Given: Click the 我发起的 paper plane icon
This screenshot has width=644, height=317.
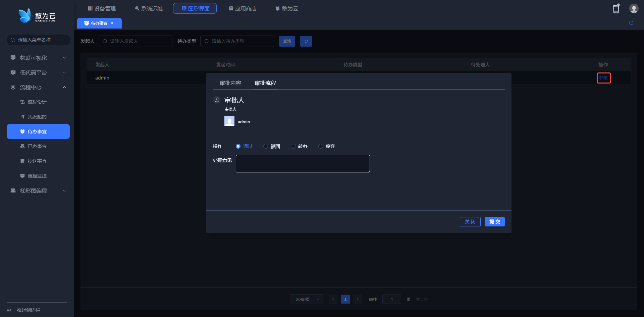Looking at the screenshot, I should tap(22, 117).
